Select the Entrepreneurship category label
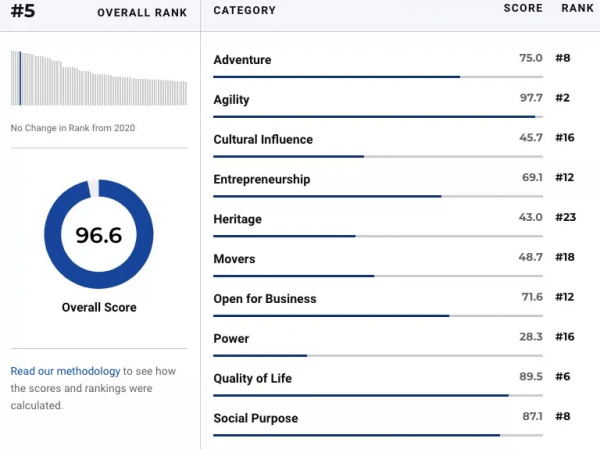 coord(262,180)
